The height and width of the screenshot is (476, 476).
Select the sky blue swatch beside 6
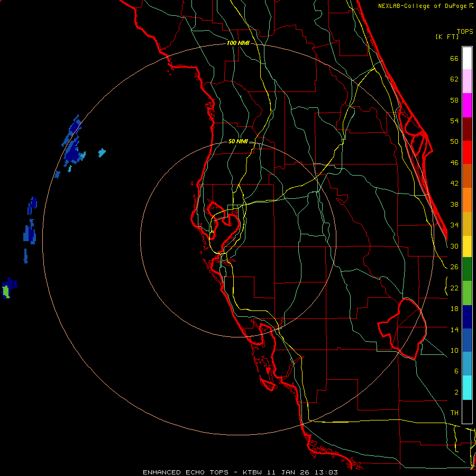click(467, 364)
